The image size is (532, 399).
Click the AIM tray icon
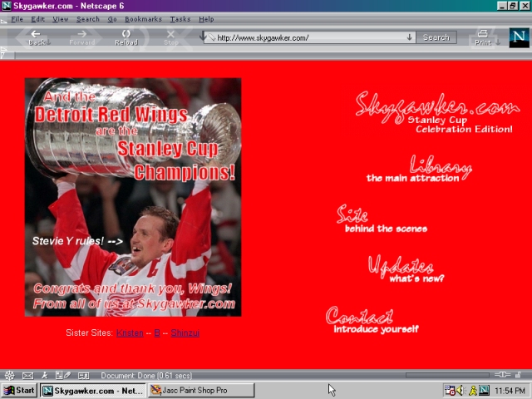coord(473,391)
